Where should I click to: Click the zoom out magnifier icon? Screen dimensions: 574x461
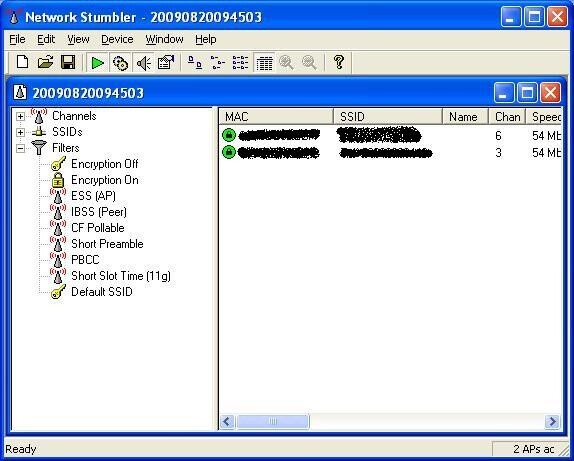[309, 63]
